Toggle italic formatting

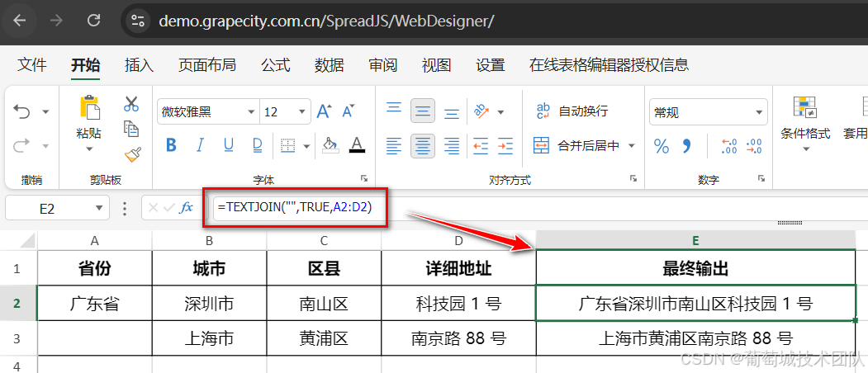click(201, 146)
